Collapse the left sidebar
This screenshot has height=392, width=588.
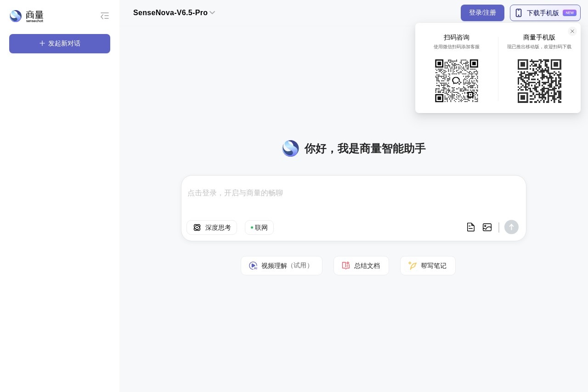tap(105, 15)
